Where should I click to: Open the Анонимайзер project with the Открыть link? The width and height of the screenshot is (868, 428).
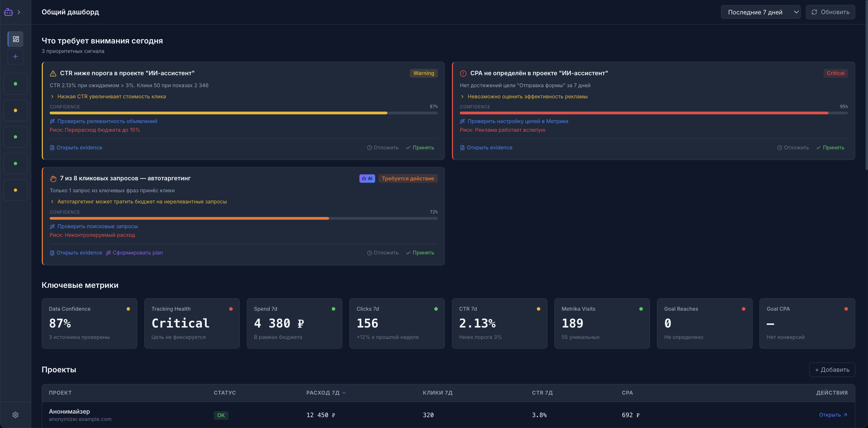[x=833, y=415]
